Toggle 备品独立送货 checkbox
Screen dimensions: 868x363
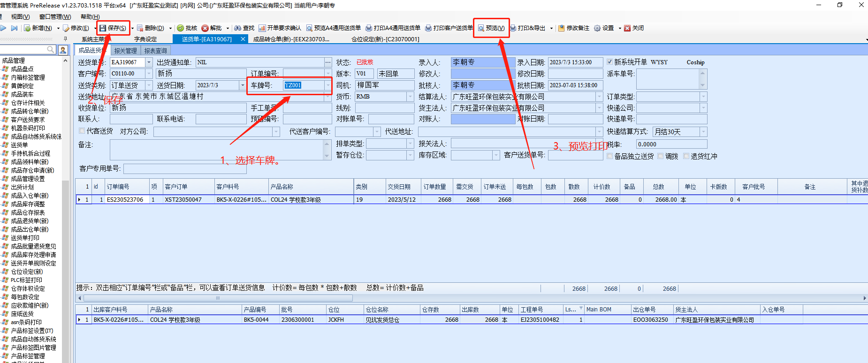click(610, 156)
